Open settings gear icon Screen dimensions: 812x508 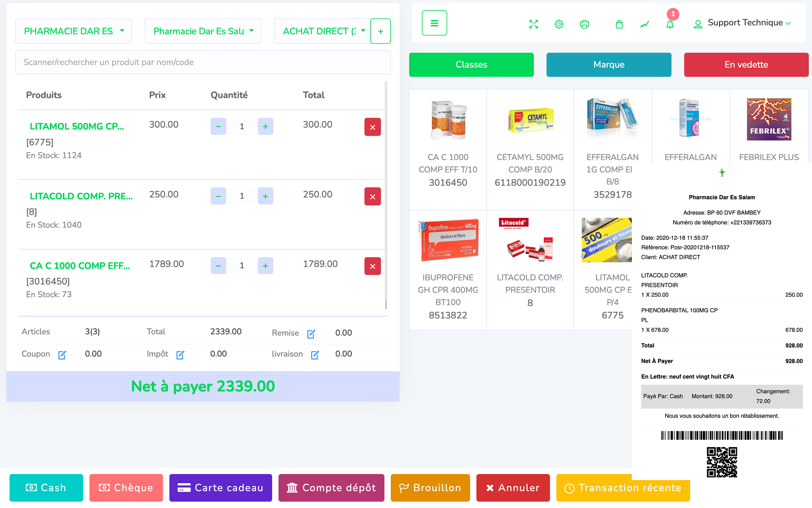click(559, 24)
